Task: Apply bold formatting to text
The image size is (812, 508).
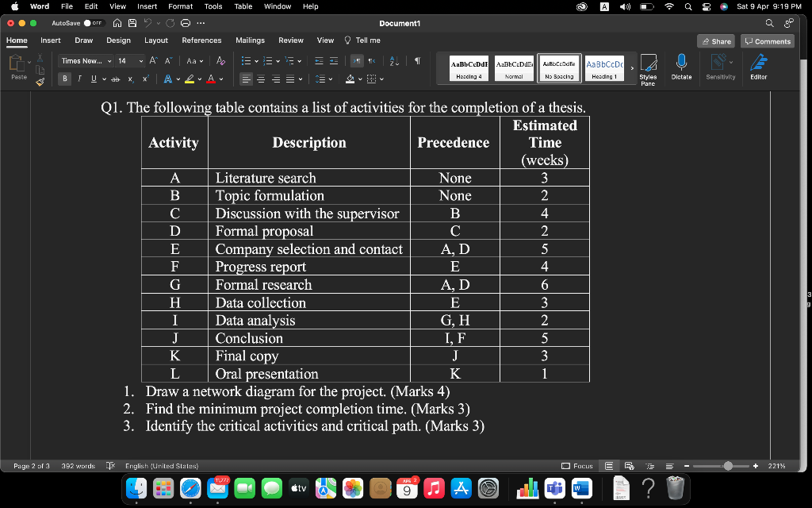Action: pyautogui.click(x=64, y=78)
